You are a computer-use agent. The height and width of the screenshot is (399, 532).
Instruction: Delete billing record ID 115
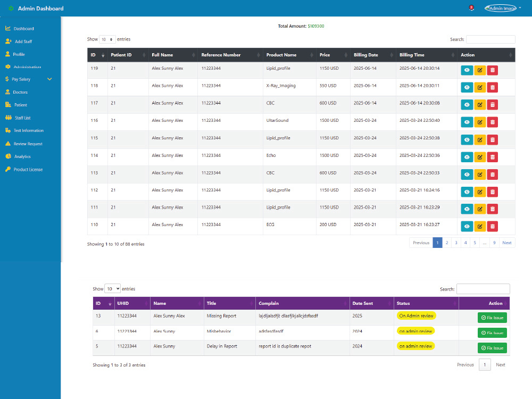click(492, 140)
